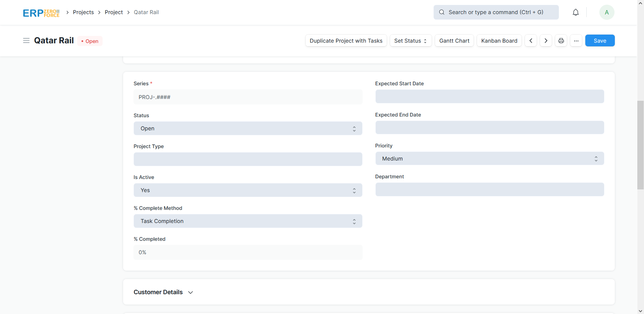
Task: Go to next project record
Action: pyautogui.click(x=546, y=41)
